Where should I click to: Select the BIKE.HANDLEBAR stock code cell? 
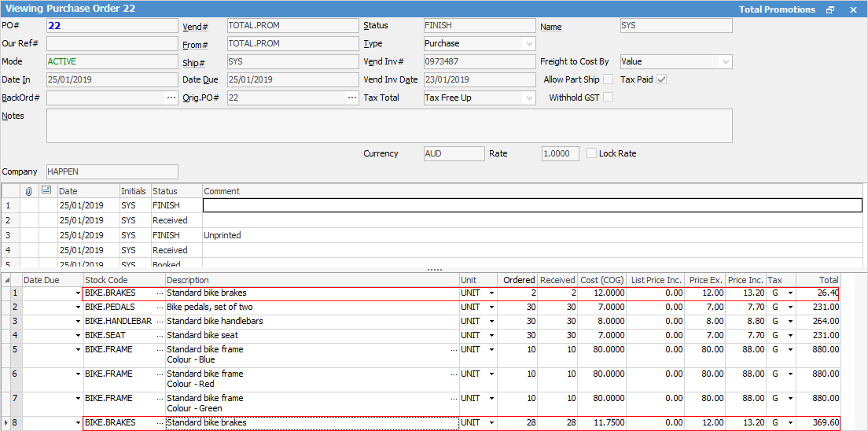coord(120,322)
